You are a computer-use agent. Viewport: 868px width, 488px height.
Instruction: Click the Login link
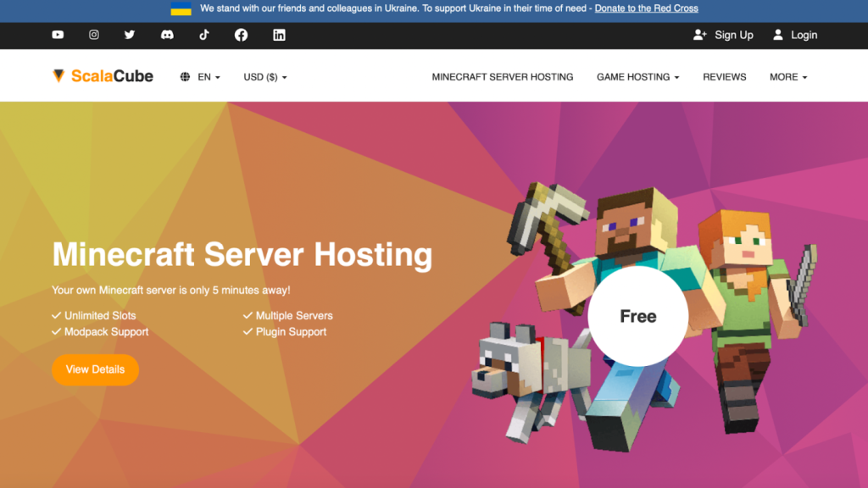click(795, 35)
